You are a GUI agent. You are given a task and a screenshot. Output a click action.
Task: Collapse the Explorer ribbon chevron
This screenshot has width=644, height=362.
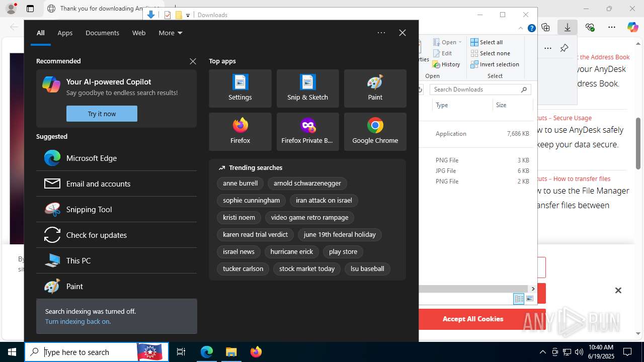pos(521,28)
